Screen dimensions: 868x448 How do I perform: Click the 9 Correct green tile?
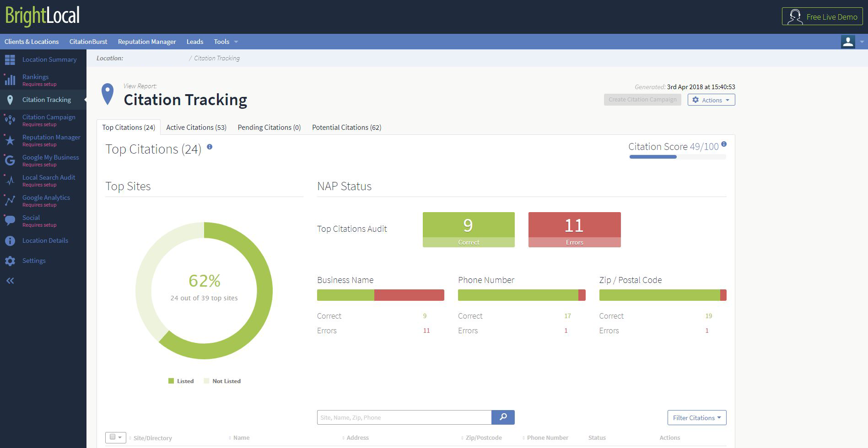pyautogui.click(x=469, y=229)
